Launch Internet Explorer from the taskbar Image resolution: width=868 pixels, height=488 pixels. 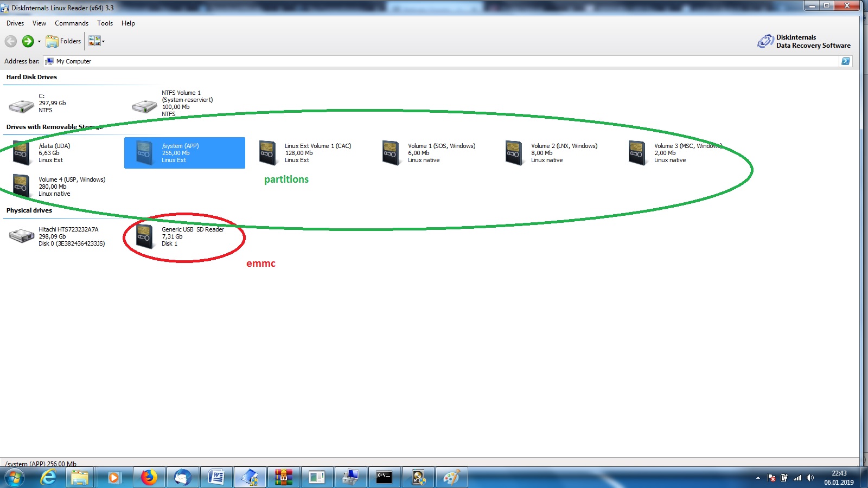point(48,478)
